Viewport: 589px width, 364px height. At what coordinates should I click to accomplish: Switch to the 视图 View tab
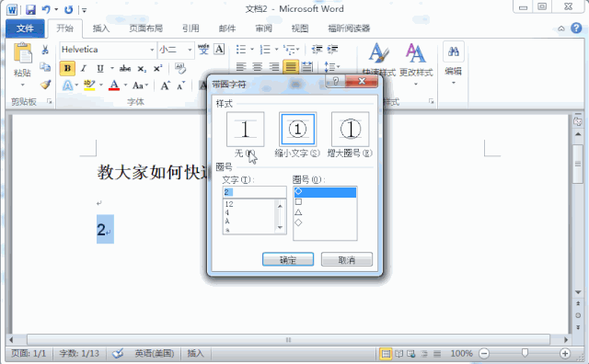click(300, 28)
